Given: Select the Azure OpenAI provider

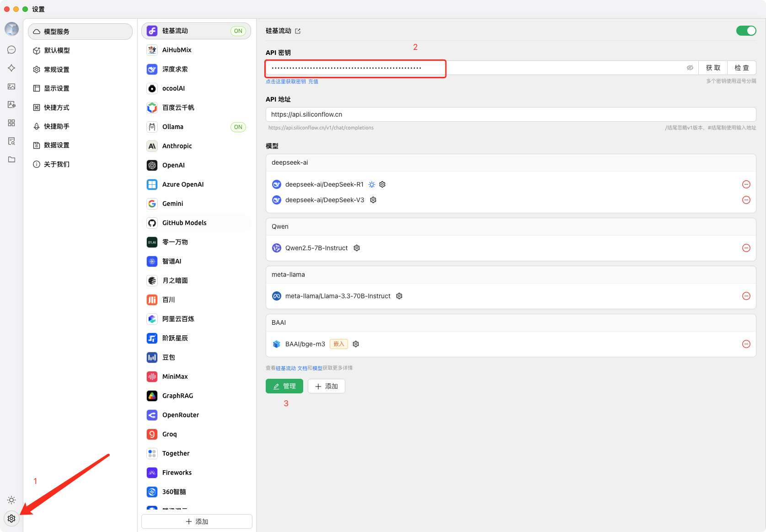Looking at the screenshot, I should tap(196, 184).
